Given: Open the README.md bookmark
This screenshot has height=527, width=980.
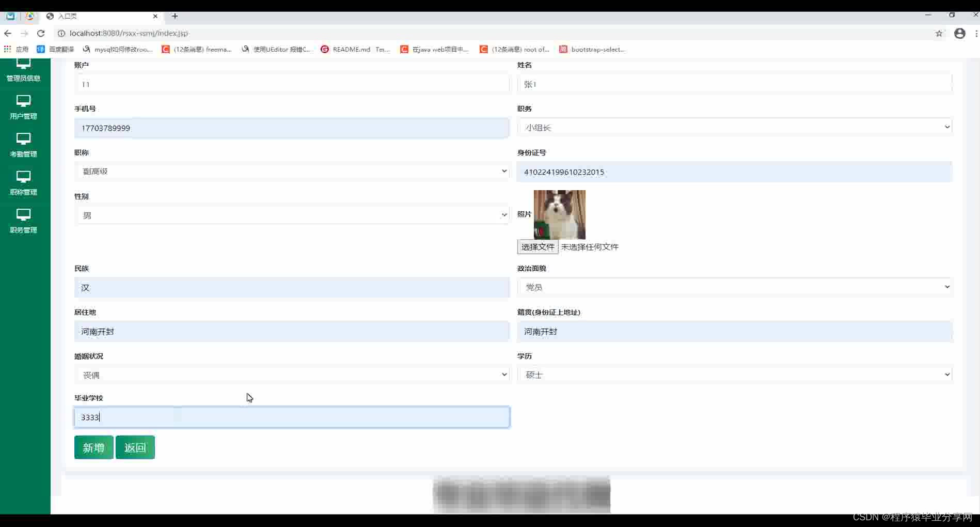Looking at the screenshot, I should pyautogui.click(x=355, y=49).
